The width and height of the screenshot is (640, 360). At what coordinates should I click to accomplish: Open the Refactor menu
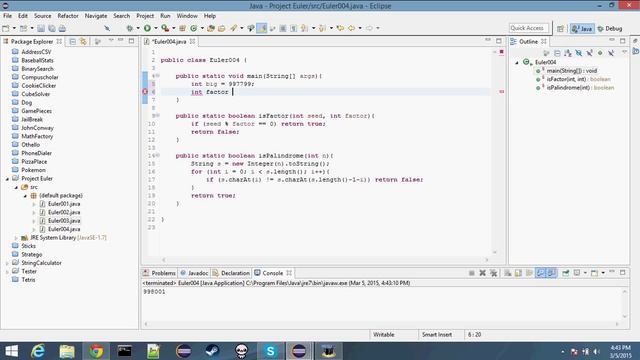(68, 16)
